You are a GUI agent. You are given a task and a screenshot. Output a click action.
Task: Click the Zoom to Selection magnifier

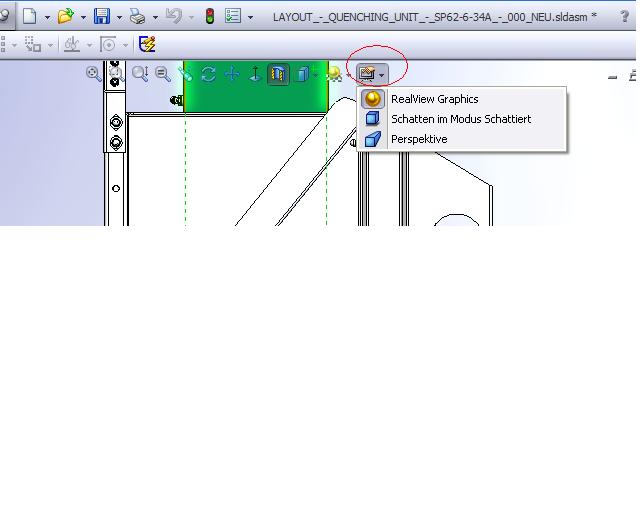[x=163, y=74]
